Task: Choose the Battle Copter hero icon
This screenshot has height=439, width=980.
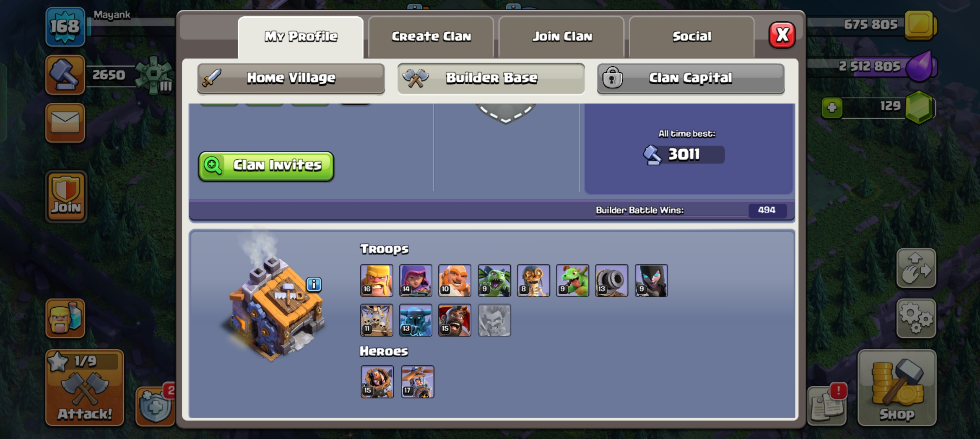Action: coord(418,382)
